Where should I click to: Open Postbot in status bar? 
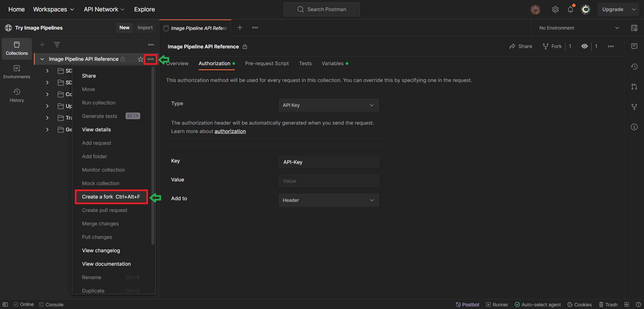pyautogui.click(x=467, y=304)
